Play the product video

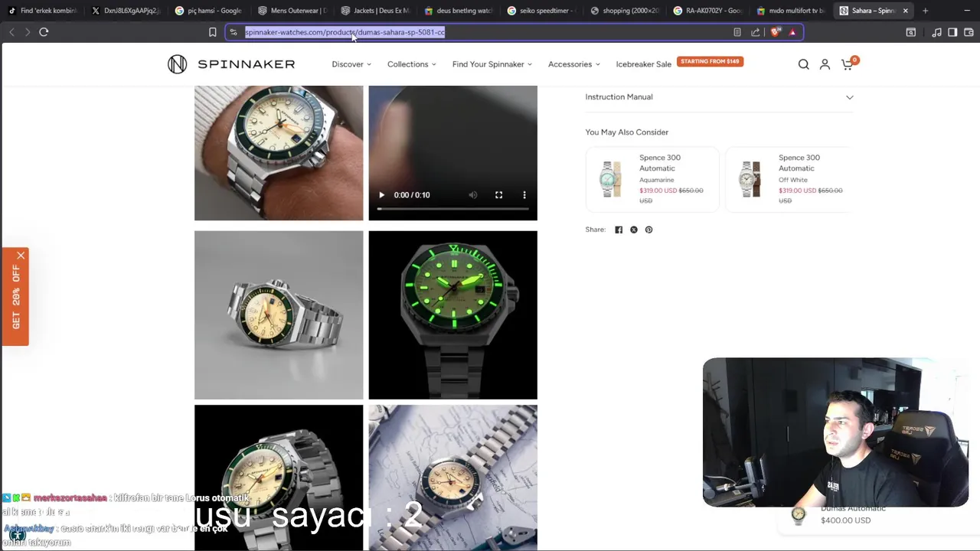(381, 195)
